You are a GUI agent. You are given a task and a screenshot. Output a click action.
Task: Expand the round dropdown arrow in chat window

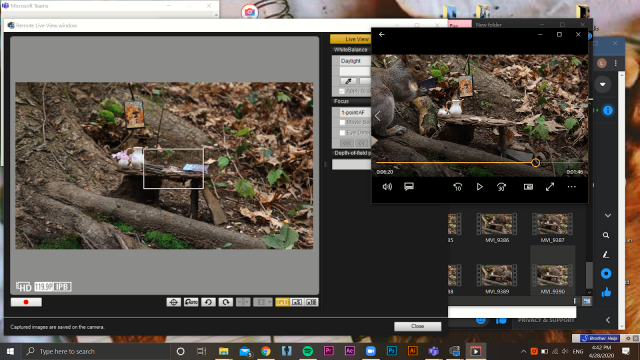602,84
